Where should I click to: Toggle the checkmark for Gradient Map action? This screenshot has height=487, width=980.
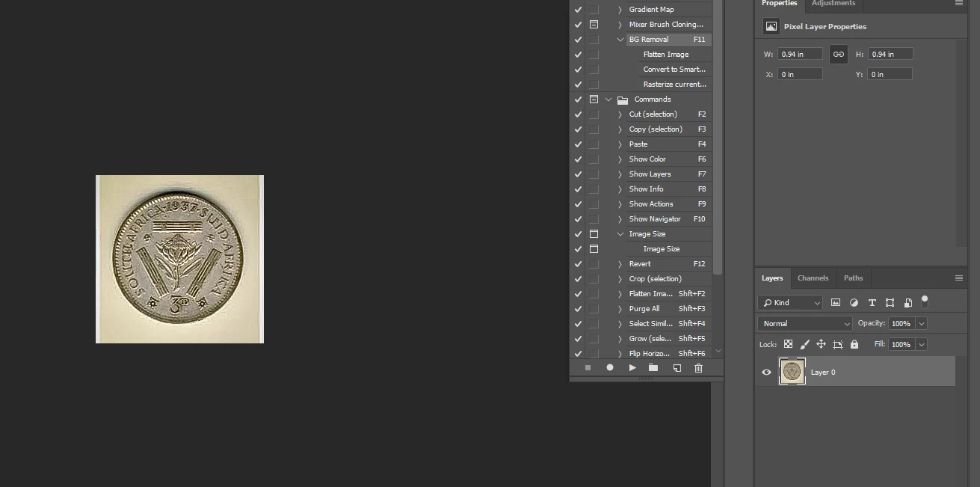(578, 10)
